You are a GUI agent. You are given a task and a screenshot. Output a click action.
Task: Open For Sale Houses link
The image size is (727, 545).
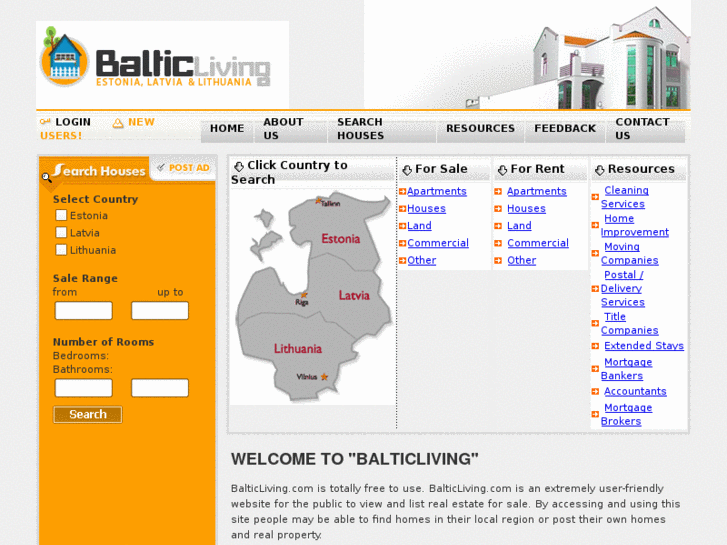[x=426, y=209]
